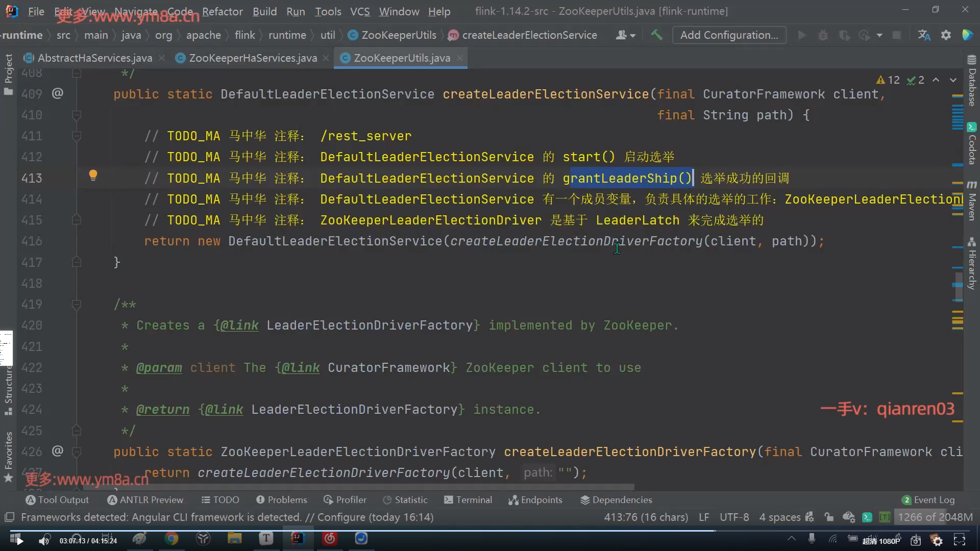Click the Build project hammer icon
The width and height of the screenshot is (980, 551).
click(x=656, y=35)
